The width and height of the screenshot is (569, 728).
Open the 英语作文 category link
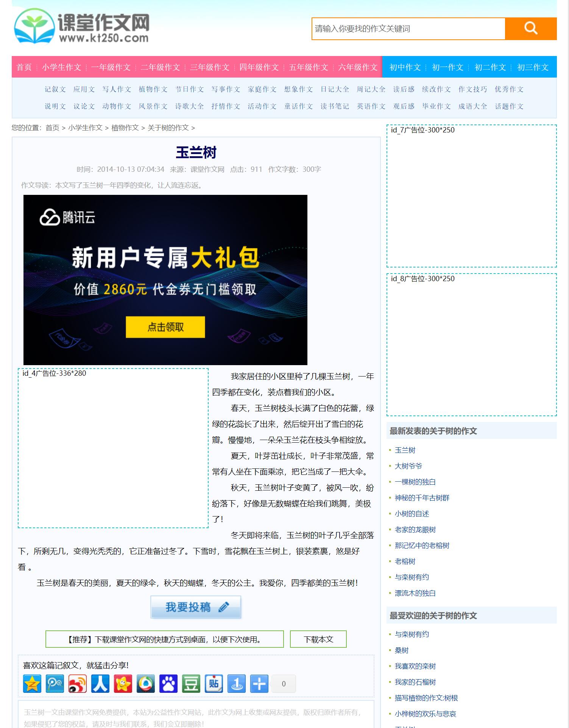pyautogui.click(x=371, y=106)
